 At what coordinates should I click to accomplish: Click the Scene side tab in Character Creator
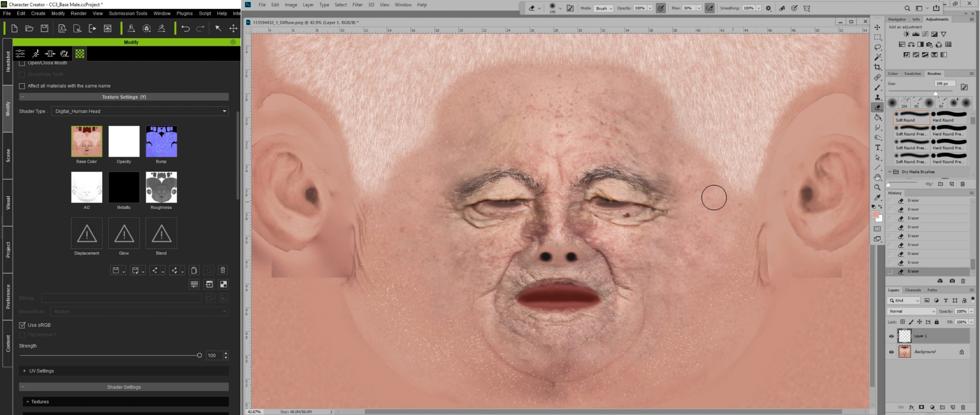point(8,156)
